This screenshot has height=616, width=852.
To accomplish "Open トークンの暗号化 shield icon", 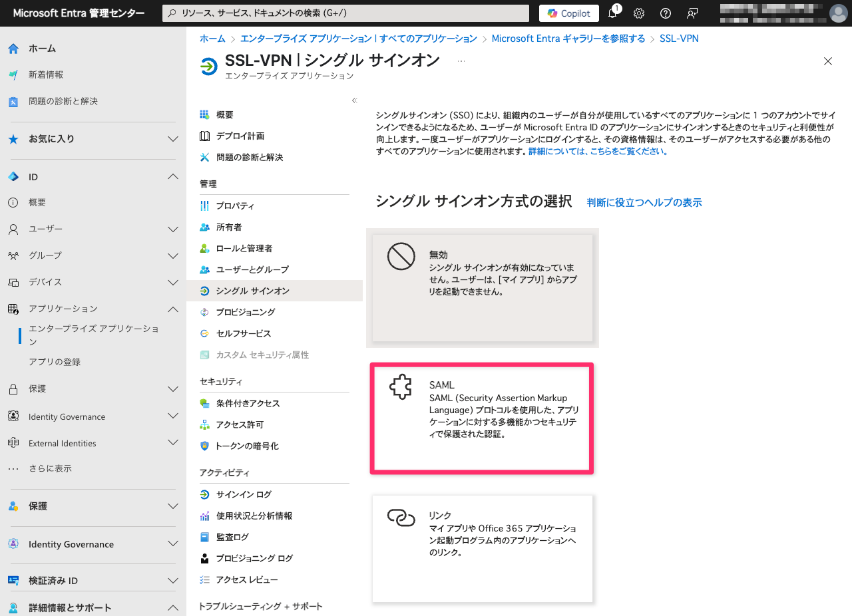I will click(x=205, y=446).
